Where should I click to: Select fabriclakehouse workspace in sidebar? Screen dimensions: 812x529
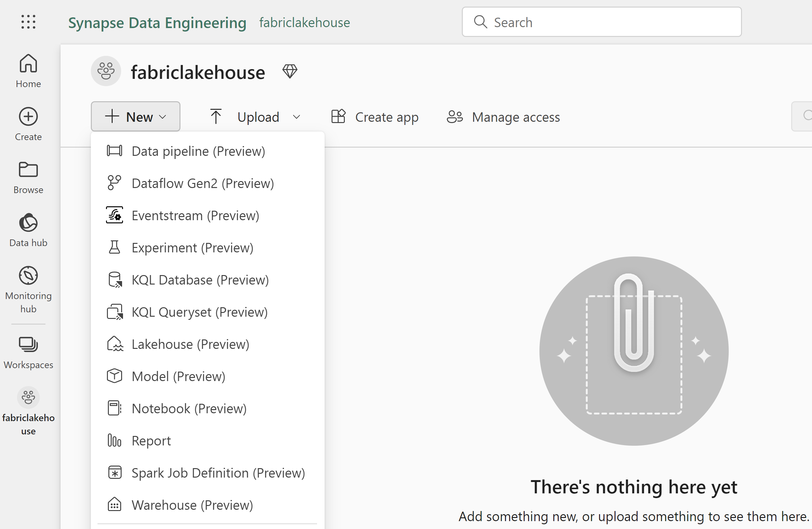(x=28, y=411)
